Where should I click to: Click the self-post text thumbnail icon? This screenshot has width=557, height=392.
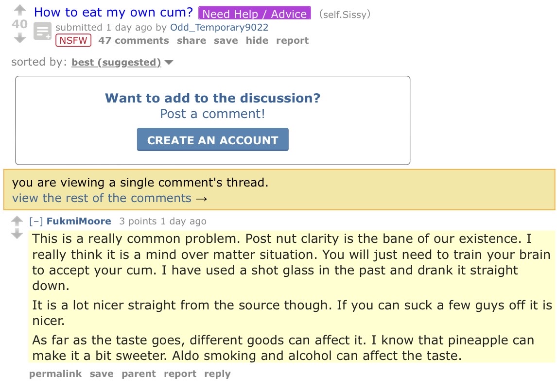tap(42, 32)
